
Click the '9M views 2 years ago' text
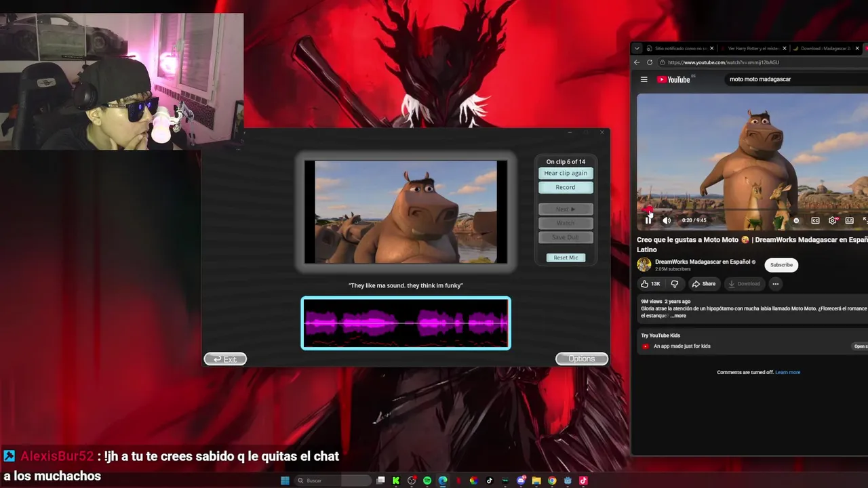pyautogui.click(x=666, y=302)
